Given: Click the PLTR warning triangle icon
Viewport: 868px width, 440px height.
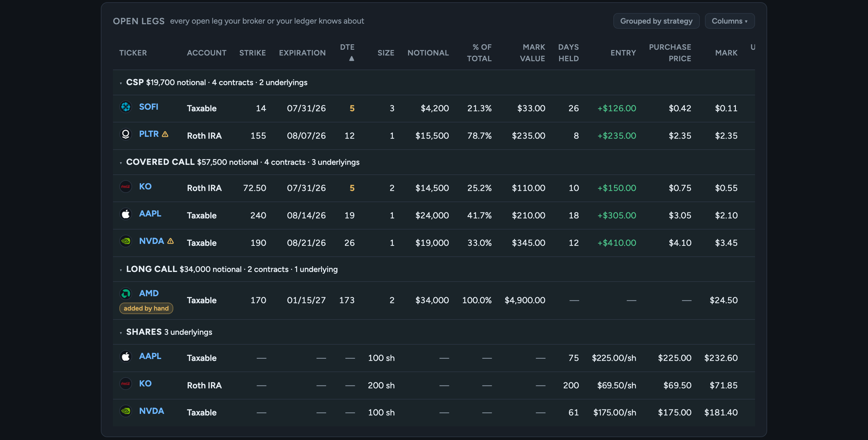Looking at the screenshot, I should [165, 134].
